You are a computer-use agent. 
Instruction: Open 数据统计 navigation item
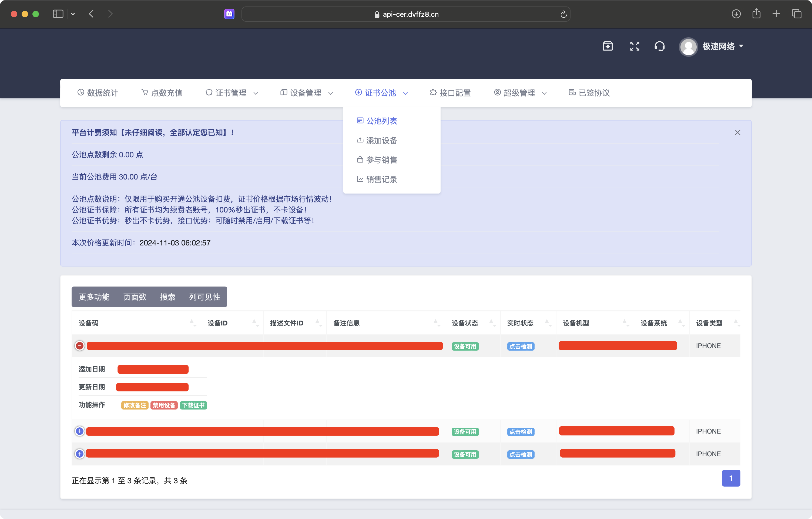[x=98, y=93]
